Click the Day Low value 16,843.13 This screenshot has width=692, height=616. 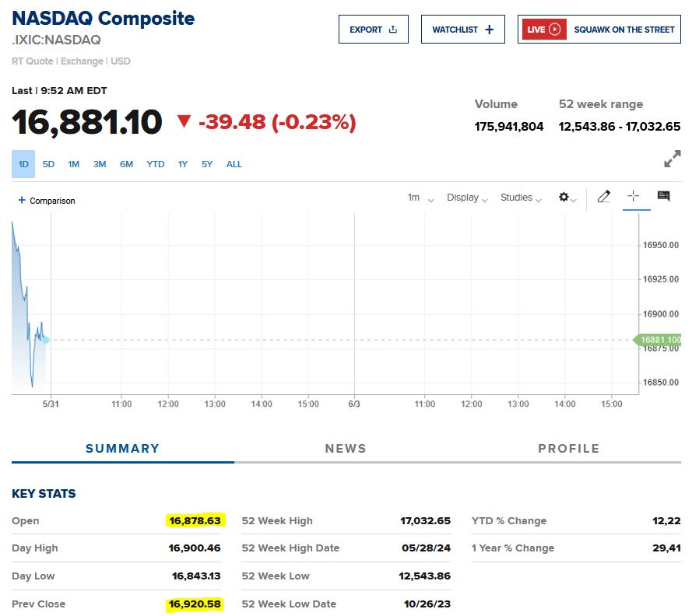pyautogui.click(x=196, y=576)
